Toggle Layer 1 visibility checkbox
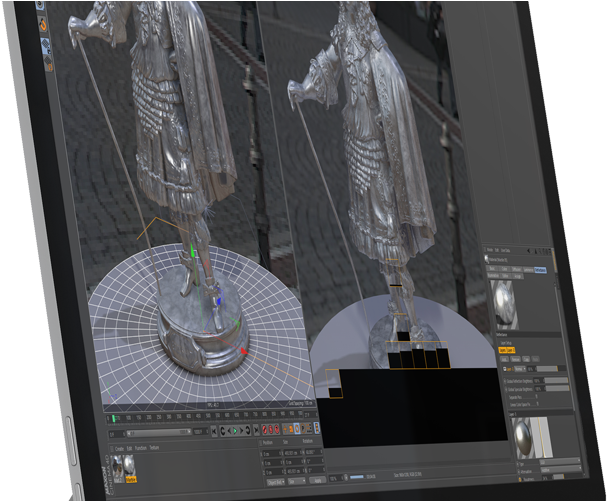The height and width of the screenshot is (501, 607). pyautogui.click(x=504, y=369)
